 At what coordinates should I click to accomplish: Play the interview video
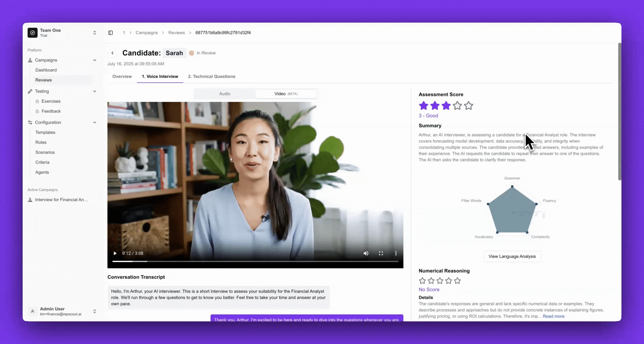(115, 254)
